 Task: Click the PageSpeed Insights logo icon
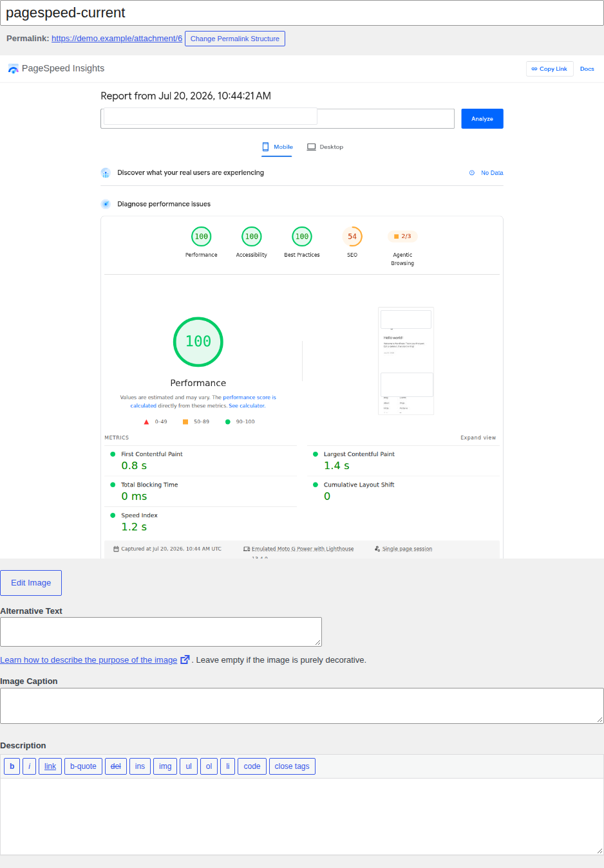[x=13, y=69]
